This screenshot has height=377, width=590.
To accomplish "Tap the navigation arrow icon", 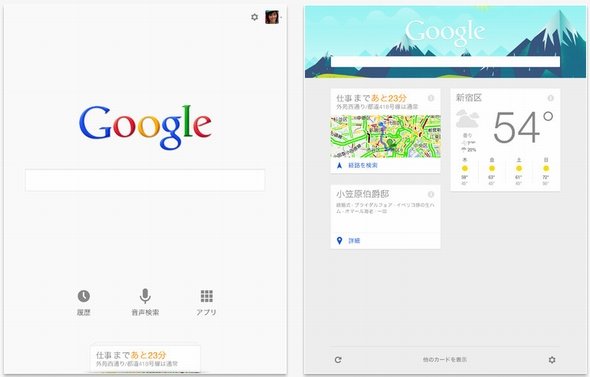I will pyautogui.click(x=339, y=165).
